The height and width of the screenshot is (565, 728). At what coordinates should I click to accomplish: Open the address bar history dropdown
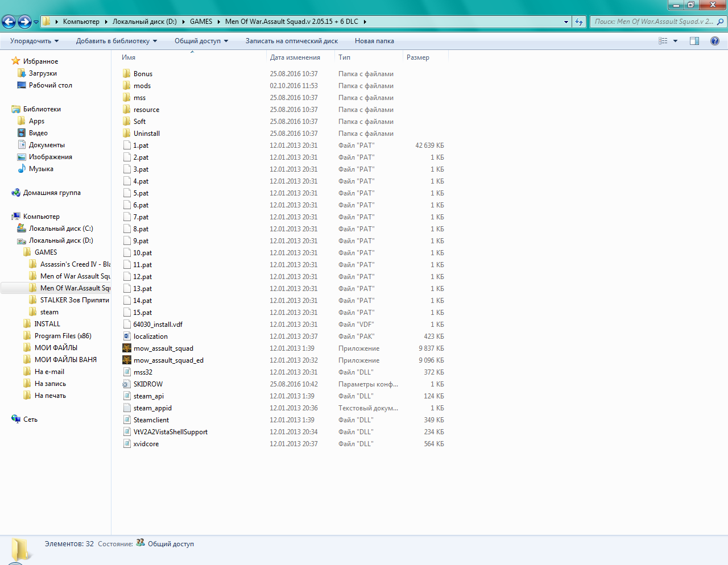[566, 22]
